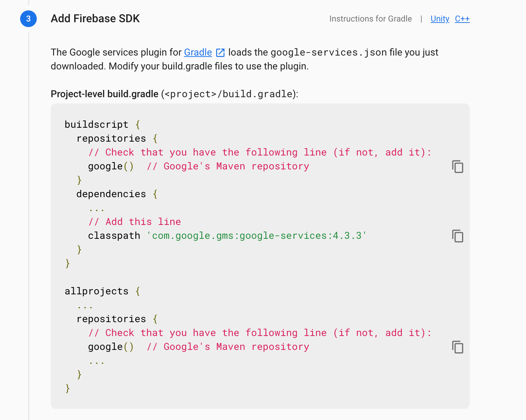The height and width of the screenshot is (420, 526).
Task: Click the copy icon beside the buildscript block
Action: [458, 167]
